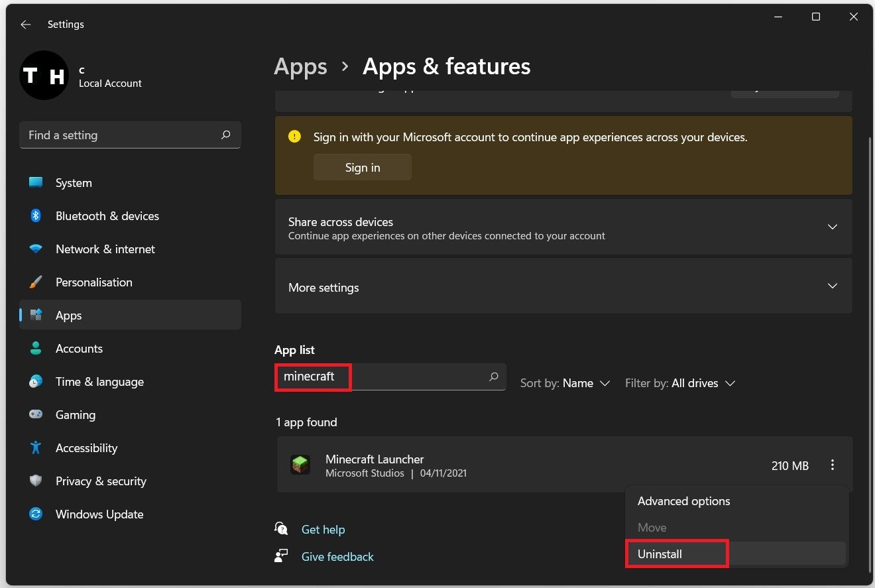Select Uninstall from the context menu
875x588 pixels.
pyautogui.click(x=660, y=554)
